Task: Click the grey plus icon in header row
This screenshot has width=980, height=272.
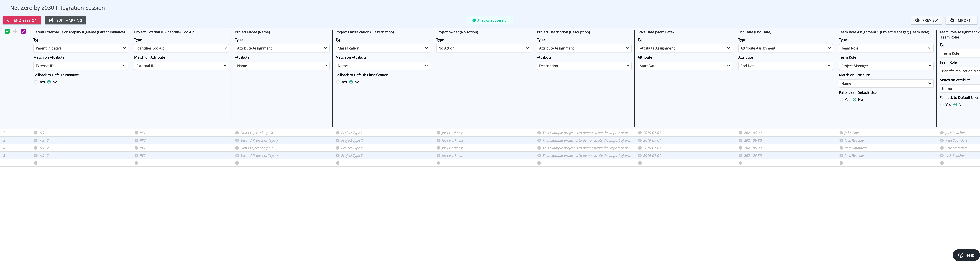Action: point(15,32)
